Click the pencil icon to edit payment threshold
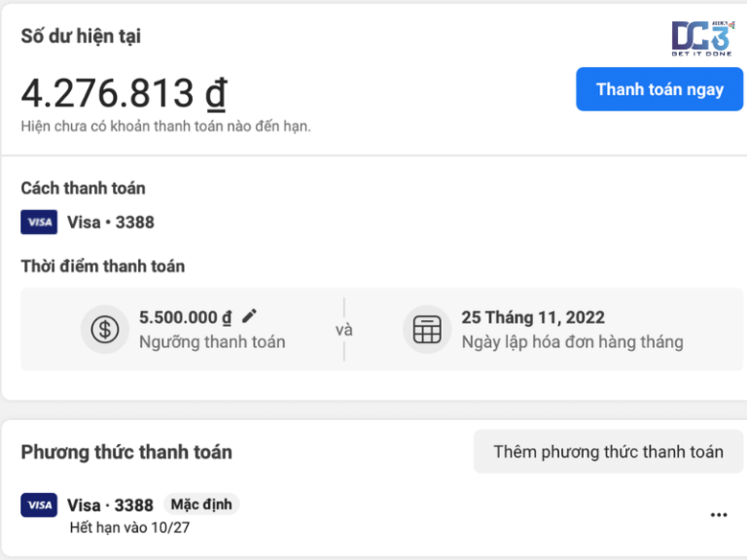Screen dimensions: 747x560 pos(250,316)
